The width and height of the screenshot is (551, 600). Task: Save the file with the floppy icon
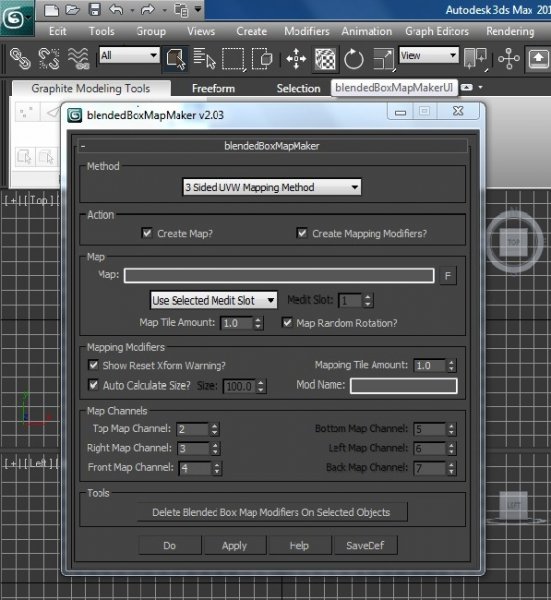pyautogui.click(x=94, y=10)
